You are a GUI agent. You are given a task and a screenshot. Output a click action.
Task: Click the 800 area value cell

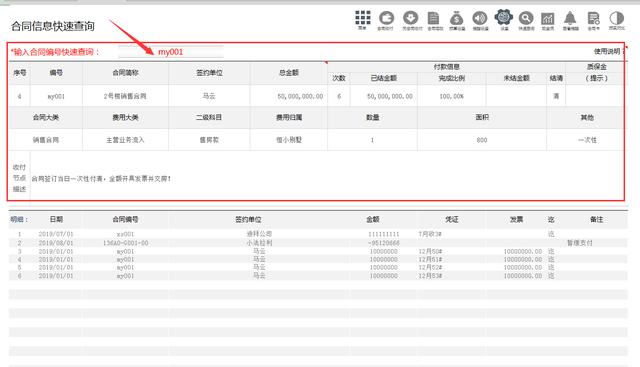coord(482,140)
